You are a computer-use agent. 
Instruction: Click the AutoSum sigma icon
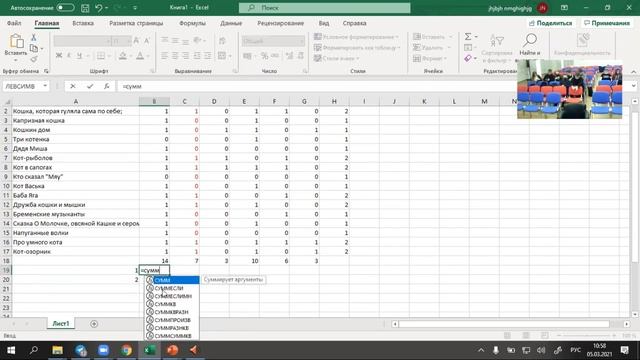click(468, 37)
